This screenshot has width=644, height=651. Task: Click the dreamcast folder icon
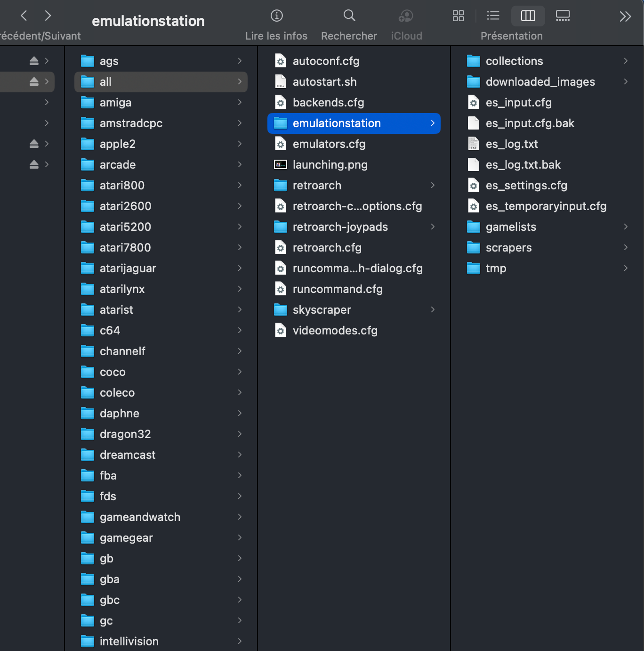[x=88, y=455]
